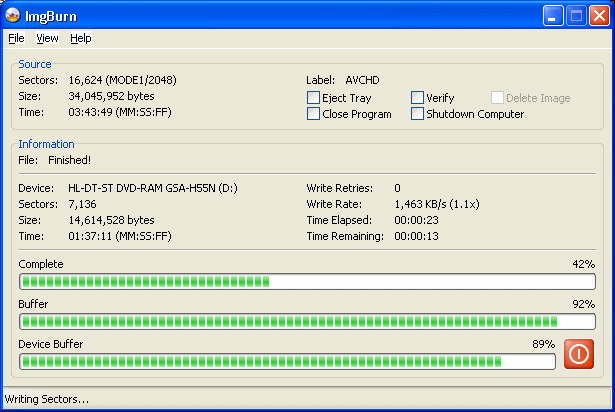Screen dimensions: 615x412
Task: Click the Device Buffer progress bar
Action: pyautogui.click(x=287, y=362)
